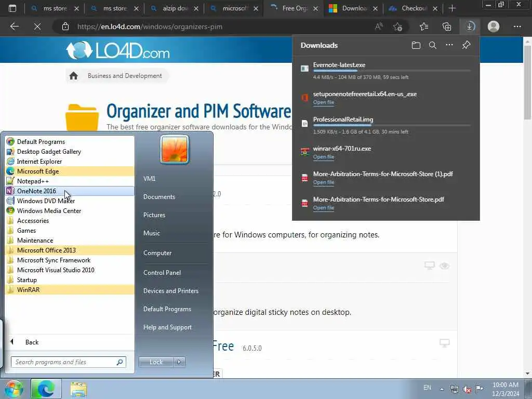Click the home icon in breadcrumb
The width and height of the screenshot is (532, 399).
pos(74,76)
